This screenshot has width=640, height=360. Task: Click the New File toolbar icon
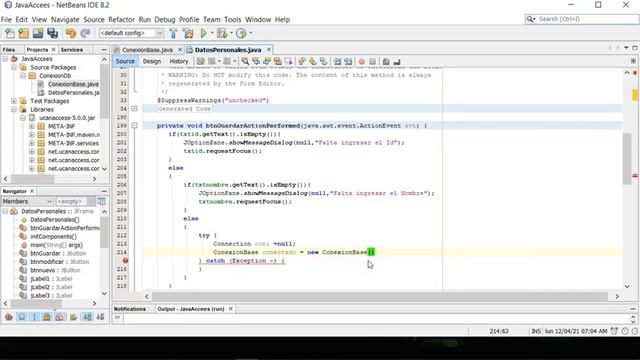(x=9, y=33)
